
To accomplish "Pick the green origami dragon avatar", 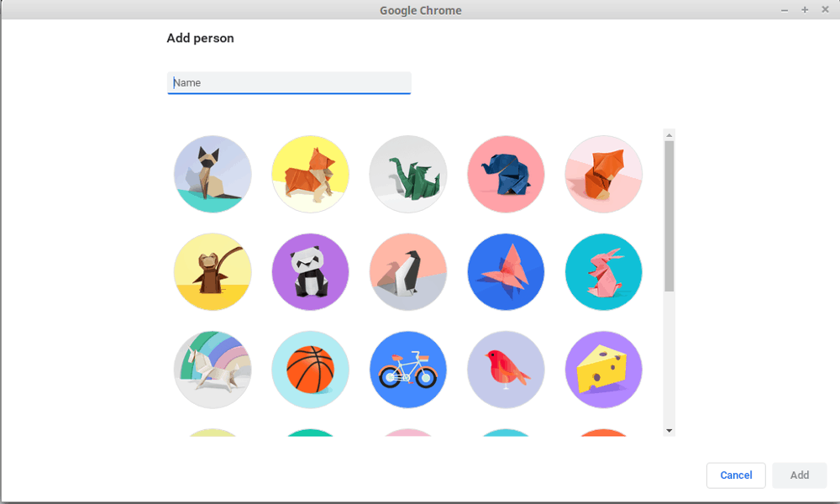I will [407, 174].
